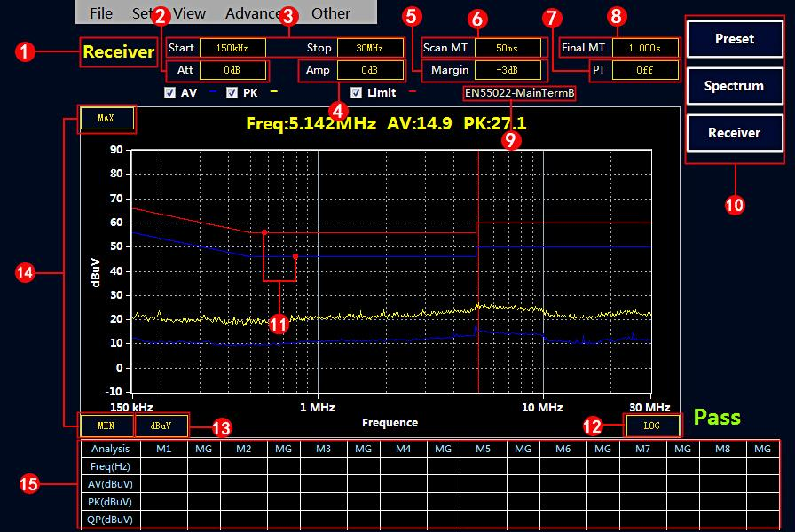The image size is (795, 532).
Task: Open the View menu
Action: point(190,13)
